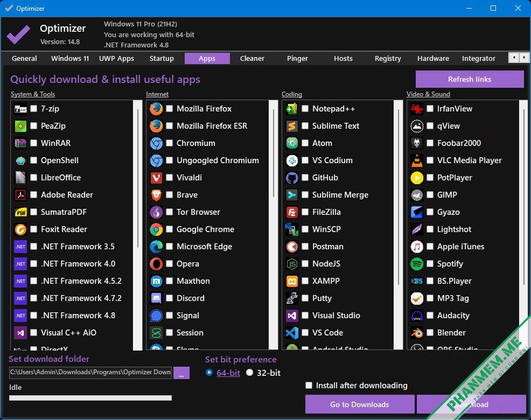Select the Startup tab

(x=162, y=58)
